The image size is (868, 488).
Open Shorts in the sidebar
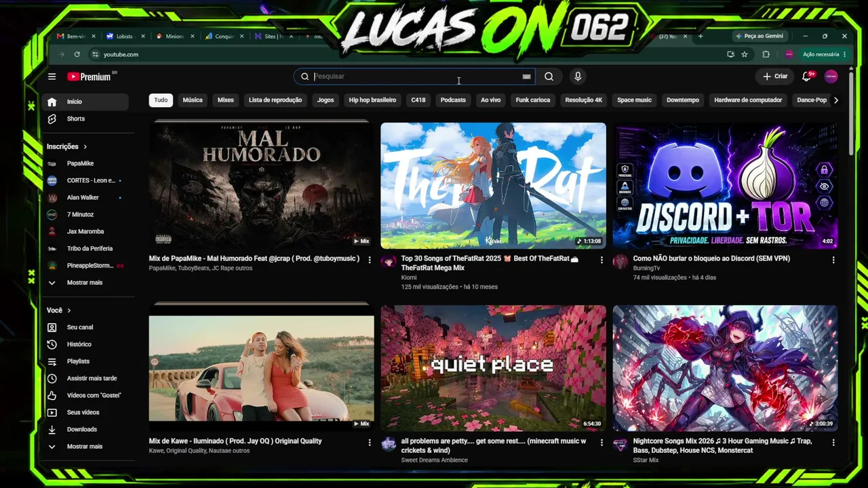pyautogui.click(x=86, y=119)
